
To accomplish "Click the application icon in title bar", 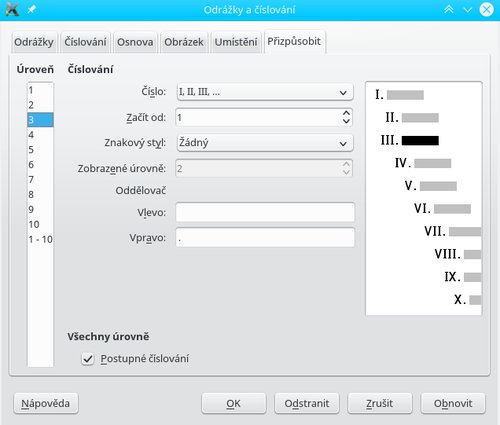I will (x=12, y=9).
